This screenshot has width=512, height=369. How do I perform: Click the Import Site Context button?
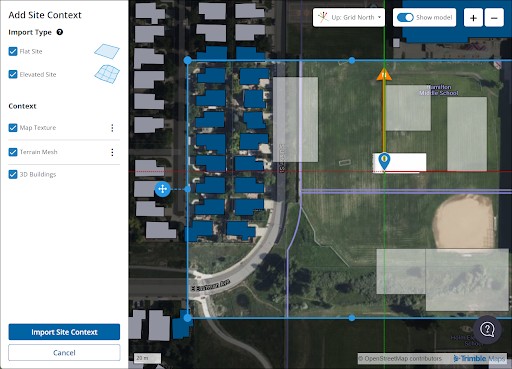coord(64,332)
